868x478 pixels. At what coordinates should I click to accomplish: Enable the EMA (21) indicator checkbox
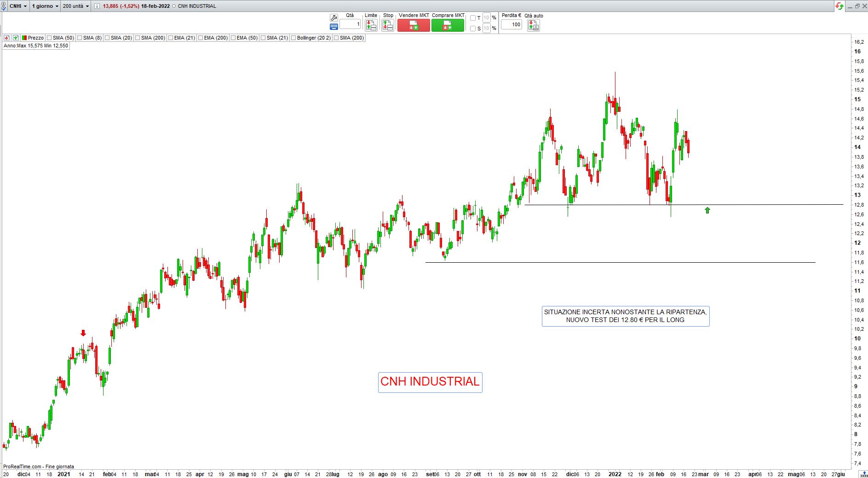coord(171,38)
